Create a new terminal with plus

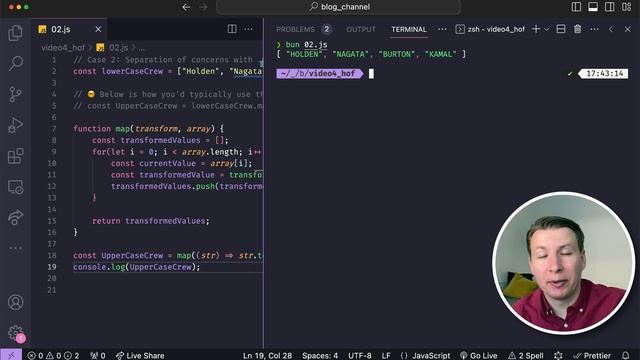[536, 29]
